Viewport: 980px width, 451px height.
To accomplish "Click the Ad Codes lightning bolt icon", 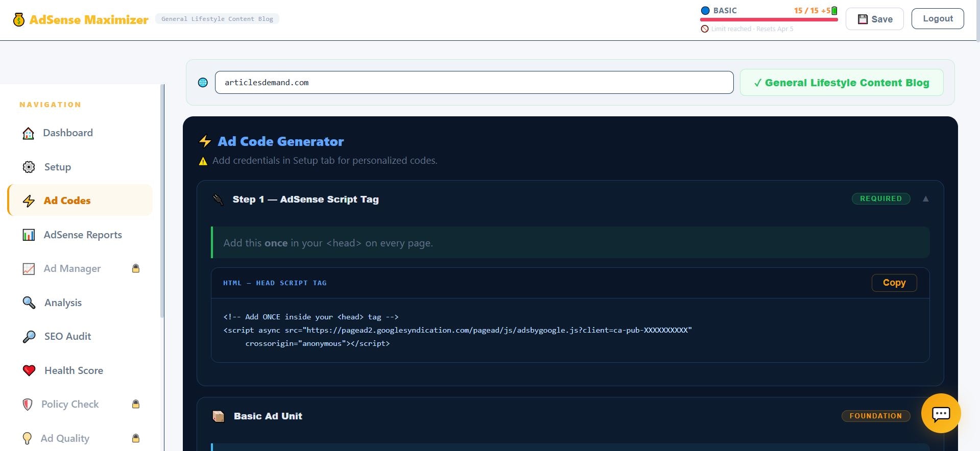I will tap(29, 201).
